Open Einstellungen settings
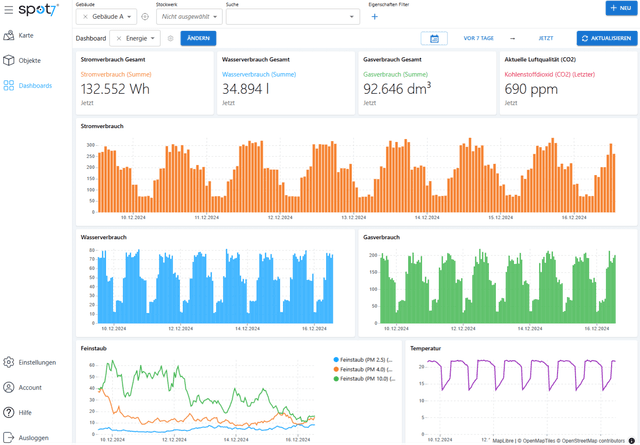 (36, 362)
